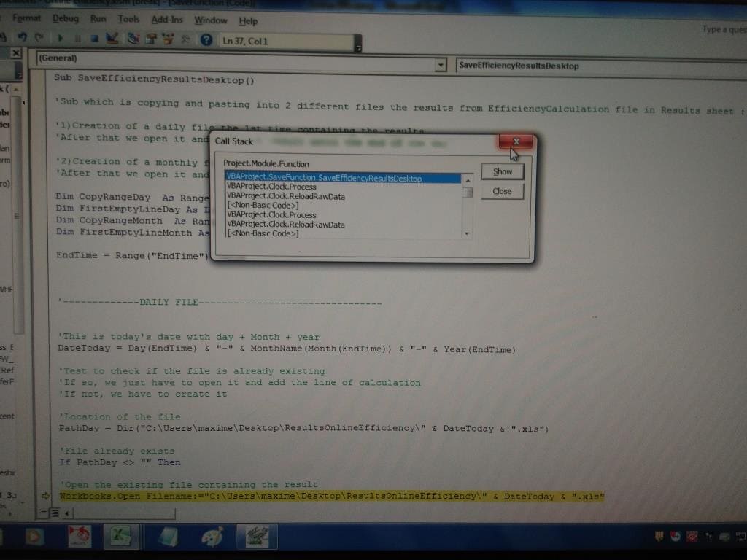Open the Tools menu
This screenshot has width=747, height=560.
point(128,20)
